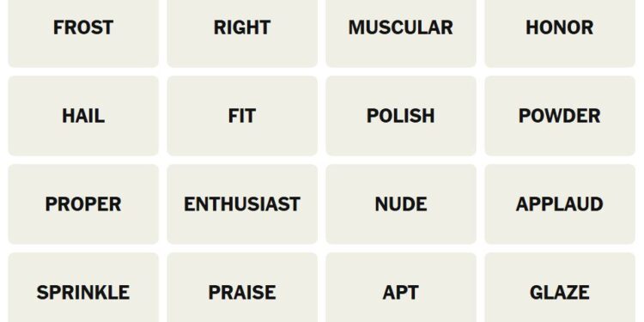Pick the GLAZE tile

click(560, 288)
